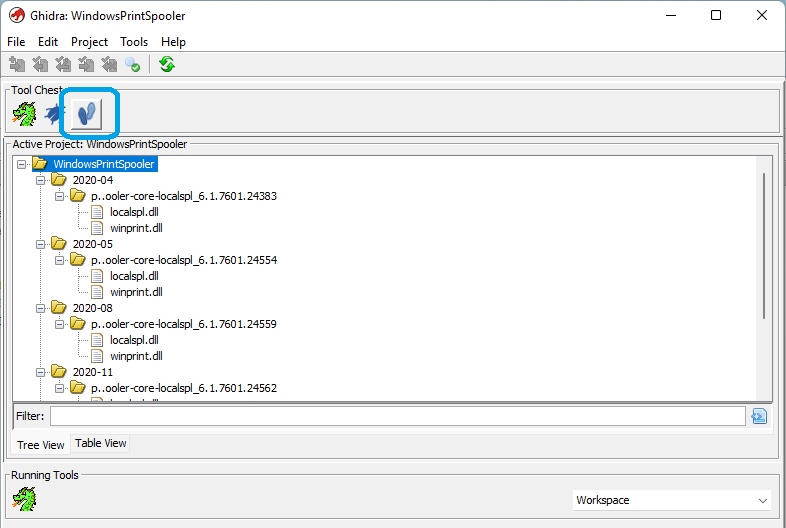The width and height of the screenshot is (786, 528).
Task: Select the '2020-05' folder label
Action: click(93, 244)
